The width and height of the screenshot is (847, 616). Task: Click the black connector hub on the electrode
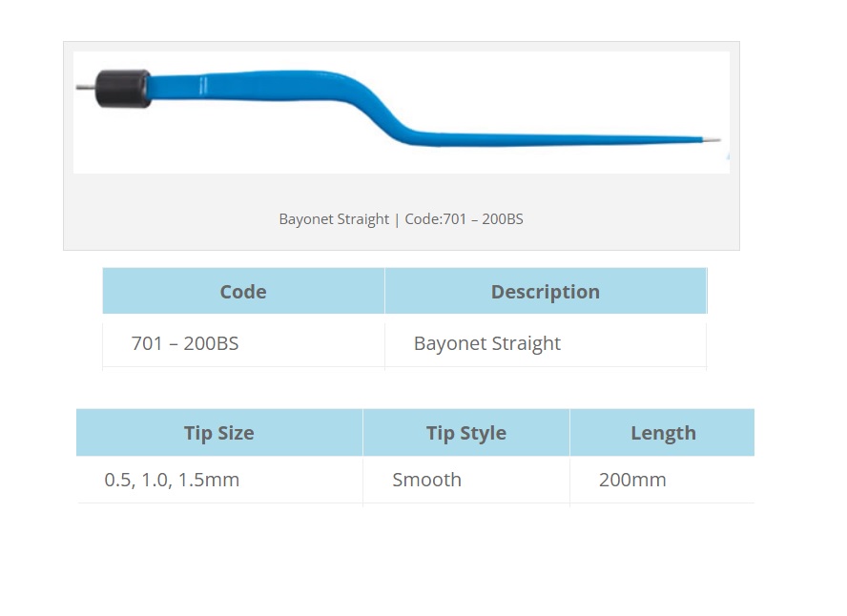pyautogui.click(x=123, y=89)
